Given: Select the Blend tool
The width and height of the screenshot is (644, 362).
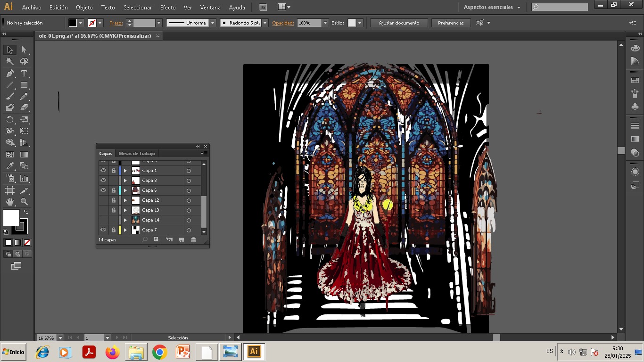Looking at the screenshot, I should pyautogui.click(x=24, y=166).
